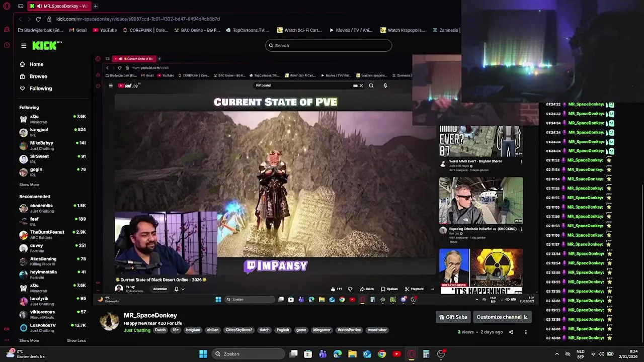Click the Zoeken taskbar search box
The height and width of the screenshot is (362, 644).
click(249, 354)
